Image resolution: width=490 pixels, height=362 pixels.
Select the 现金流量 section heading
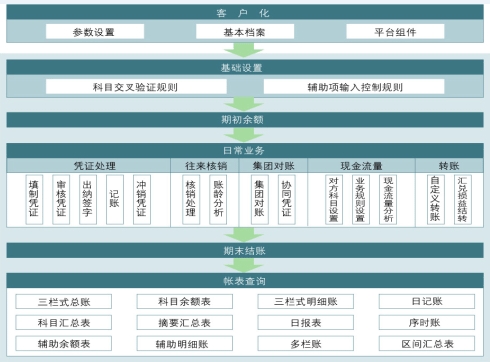point(361,165)
